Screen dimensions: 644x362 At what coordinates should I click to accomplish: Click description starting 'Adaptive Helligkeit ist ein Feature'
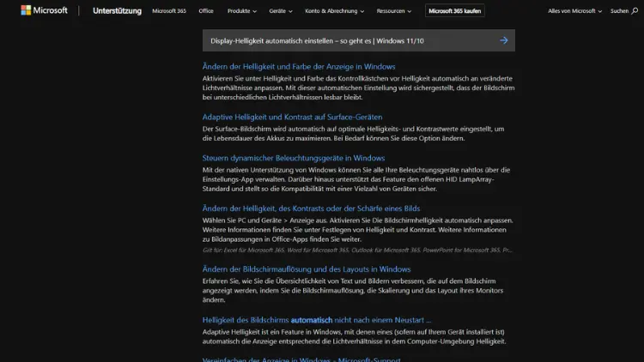pos(354,336)
